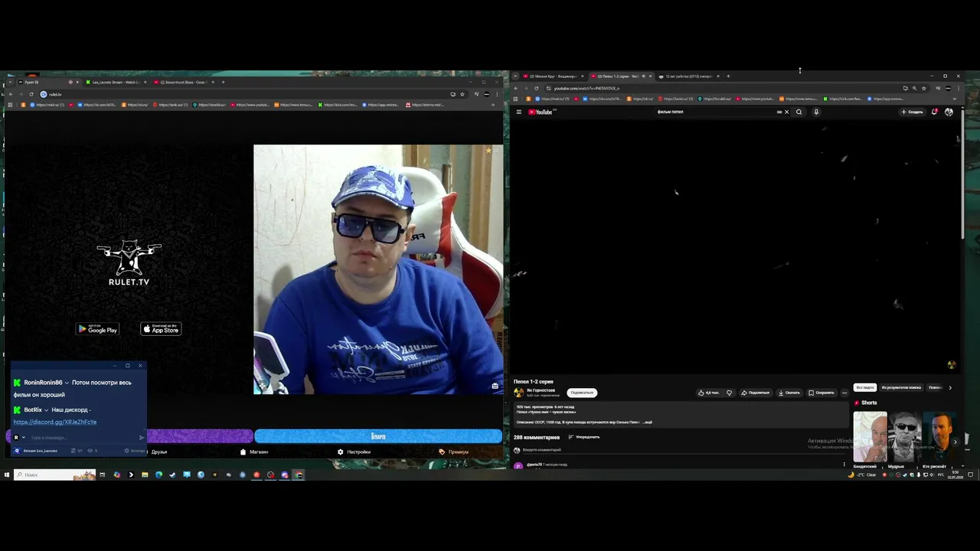The width and height of the screenshot is (980, 551).
Task: Click the weather widget in taskbar
Action: coord(863,474)
